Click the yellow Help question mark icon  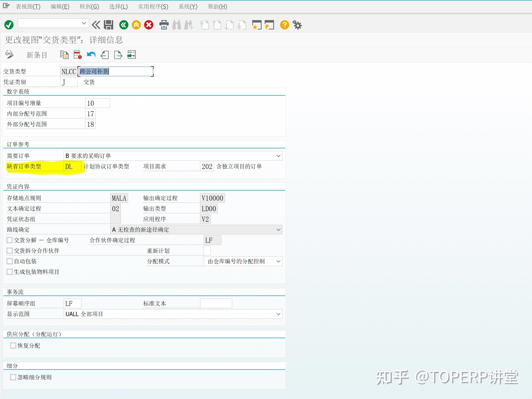click(x=284, y=24)
